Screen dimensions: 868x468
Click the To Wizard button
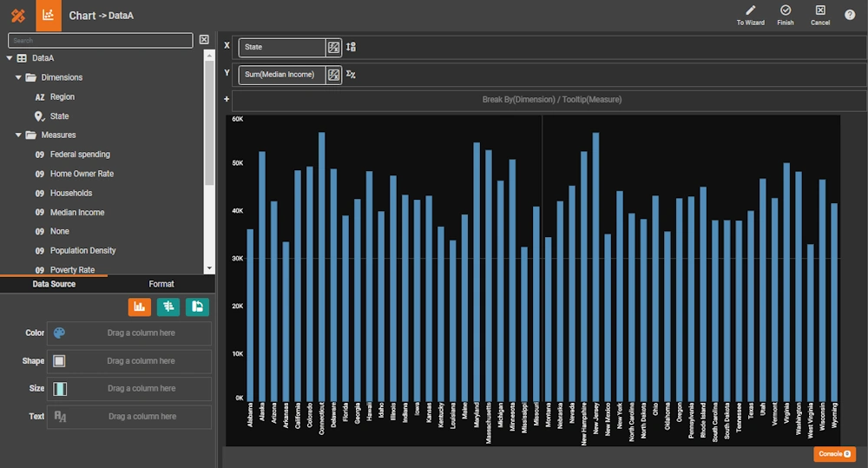[750, 15]
